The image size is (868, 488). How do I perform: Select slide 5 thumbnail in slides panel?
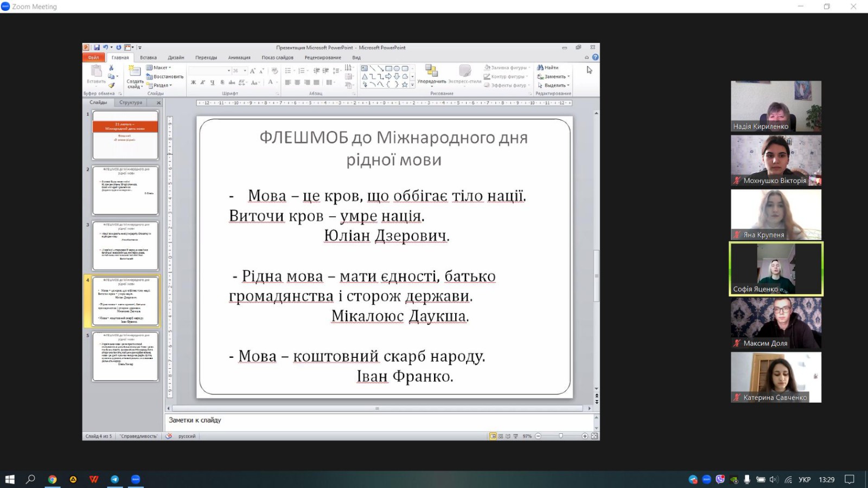125,356
